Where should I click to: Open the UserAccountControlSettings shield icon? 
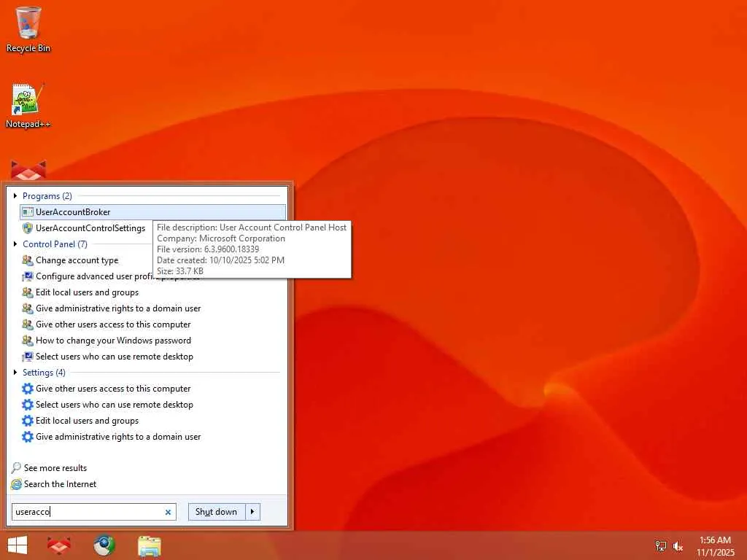click(28, 228)
